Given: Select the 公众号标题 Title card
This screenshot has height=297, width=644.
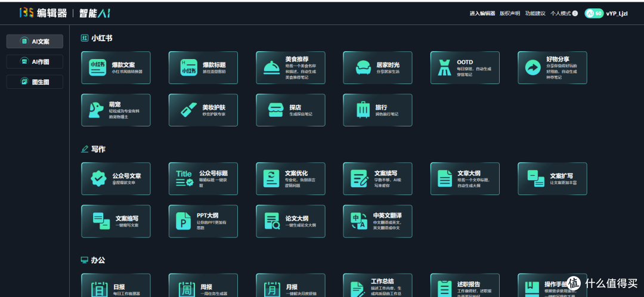Looking at the screenshot, I should (203, 179).
